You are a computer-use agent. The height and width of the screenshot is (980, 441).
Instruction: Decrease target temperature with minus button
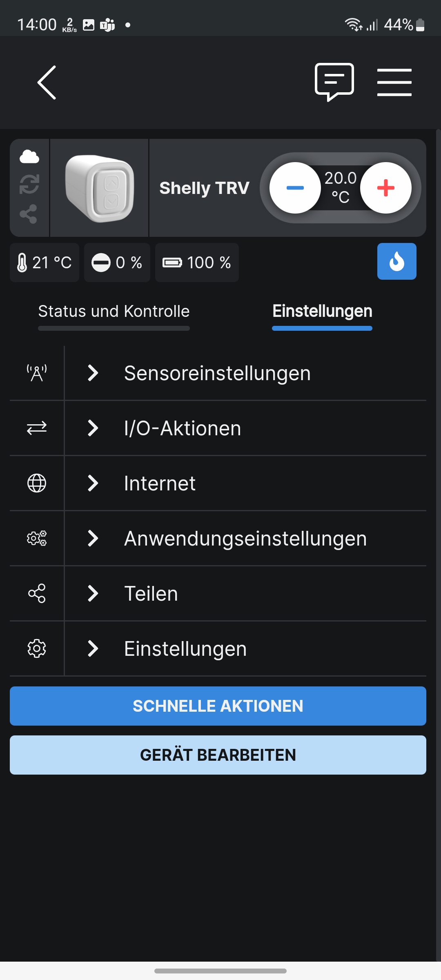(295, 188)
